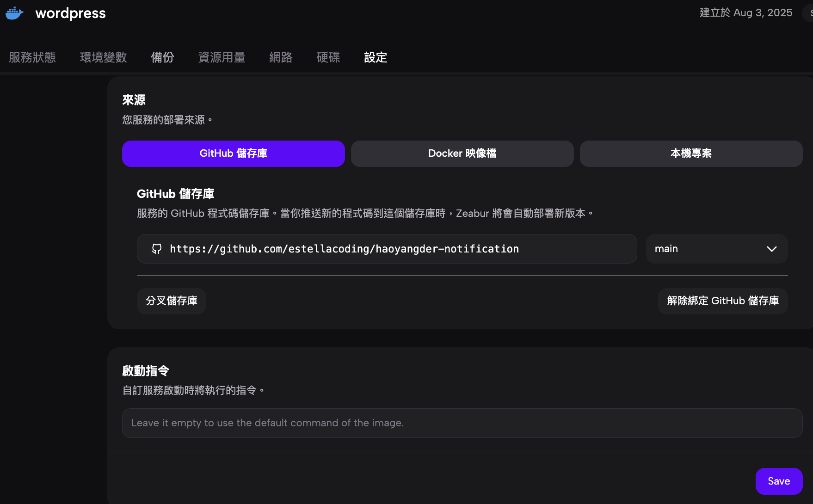Click the 建立於 Aug 3, 2025 date text
Screen dimensions: 813x504
(746, 13)
